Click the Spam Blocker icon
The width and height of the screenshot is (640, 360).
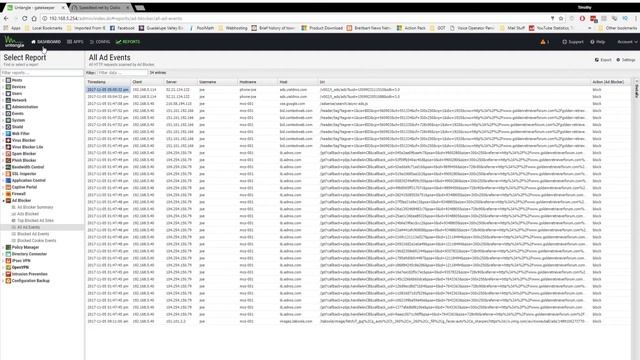8,153
